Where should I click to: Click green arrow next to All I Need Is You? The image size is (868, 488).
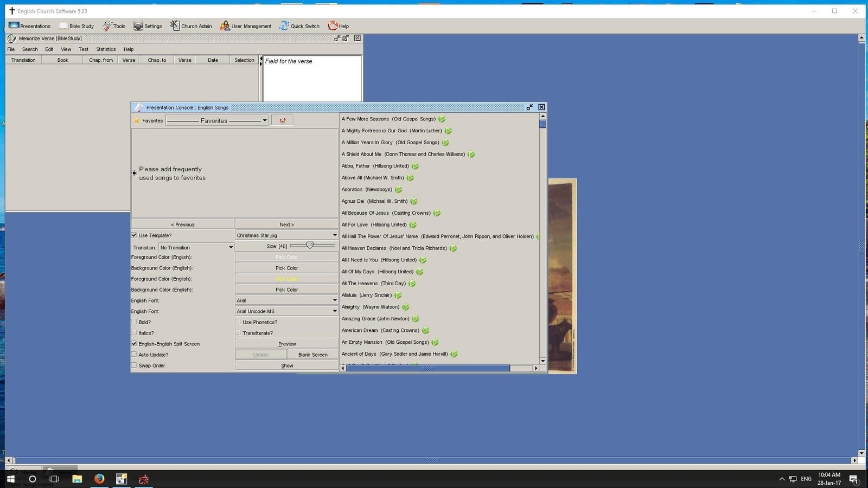(x=423, y=260)
